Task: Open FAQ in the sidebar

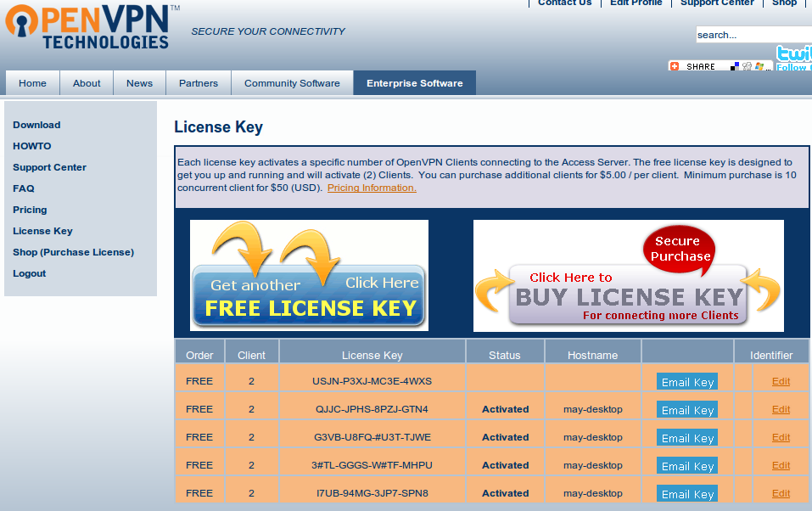Action: 24,188
